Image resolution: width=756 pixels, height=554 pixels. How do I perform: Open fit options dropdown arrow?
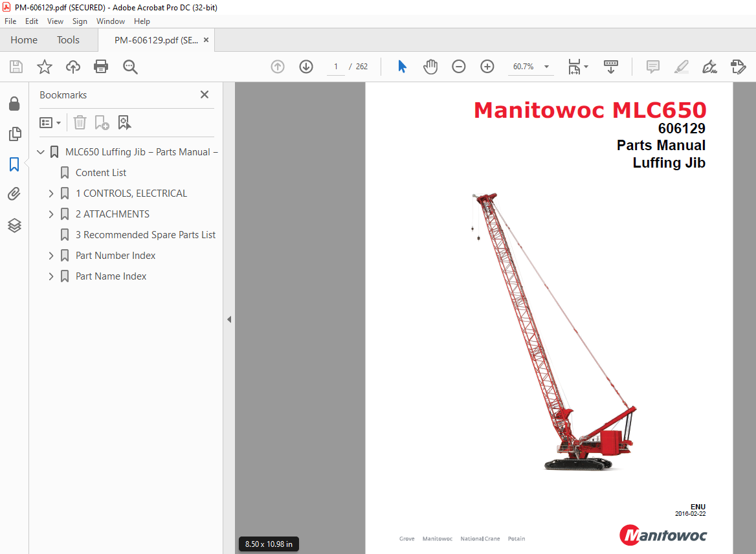pyautogui.click(x=586, y=67)
